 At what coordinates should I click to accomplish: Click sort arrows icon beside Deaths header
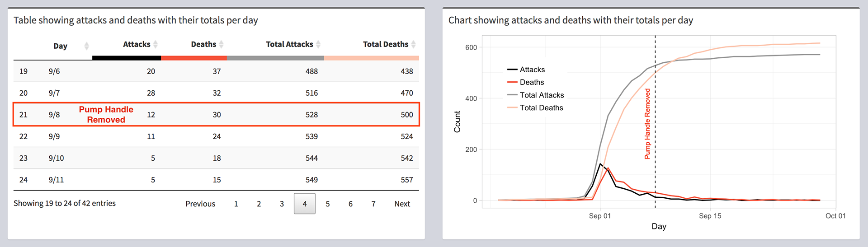click(222, 44)
